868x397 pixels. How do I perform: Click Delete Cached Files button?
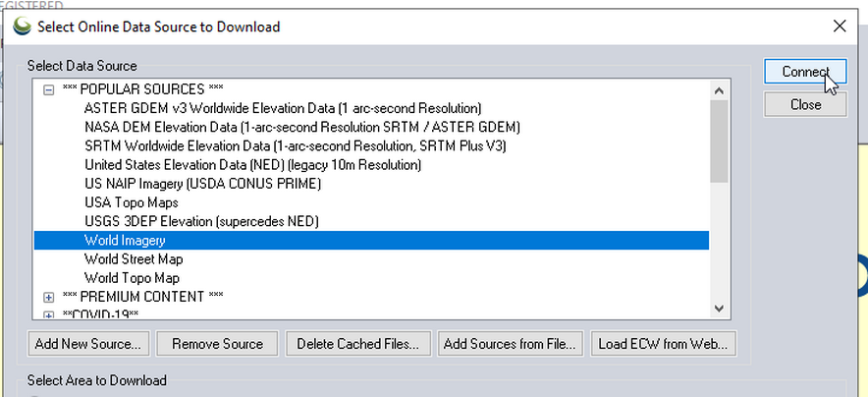click(x=357, y=344)
